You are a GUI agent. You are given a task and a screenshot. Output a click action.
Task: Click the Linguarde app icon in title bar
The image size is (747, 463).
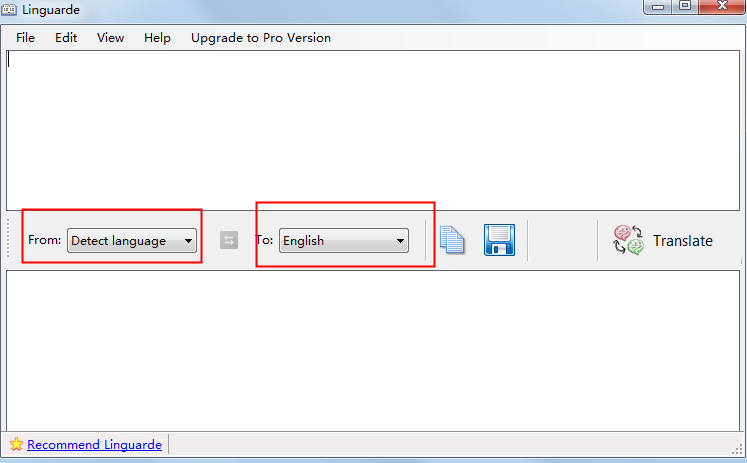click(9, 10)
